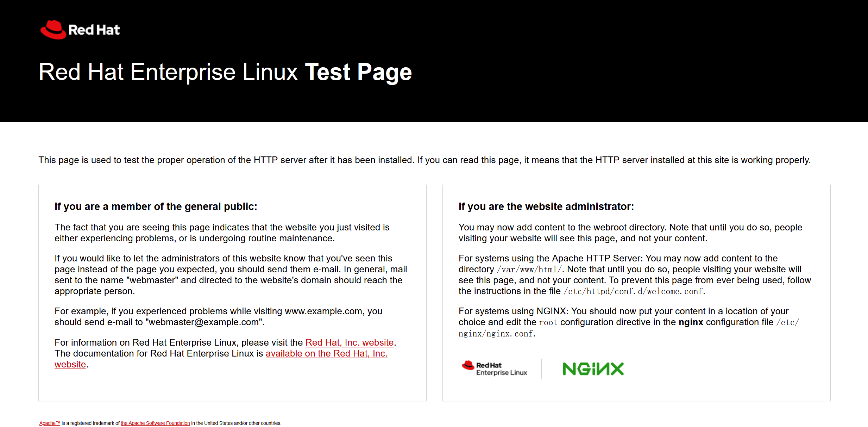Viewport: 868px width, 427px height.
Task: Open the Apache Software Foundation link
Action: tap(155, 423)
